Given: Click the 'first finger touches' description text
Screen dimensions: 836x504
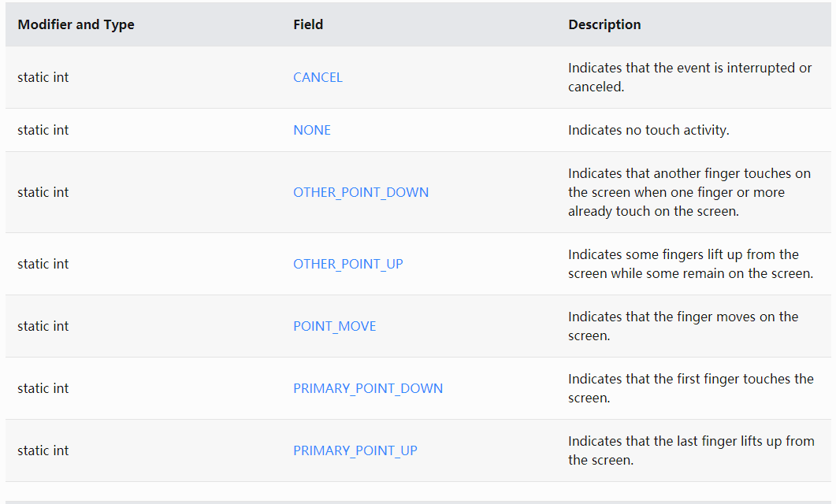Looking at the screenshot, I should [690, 388].
